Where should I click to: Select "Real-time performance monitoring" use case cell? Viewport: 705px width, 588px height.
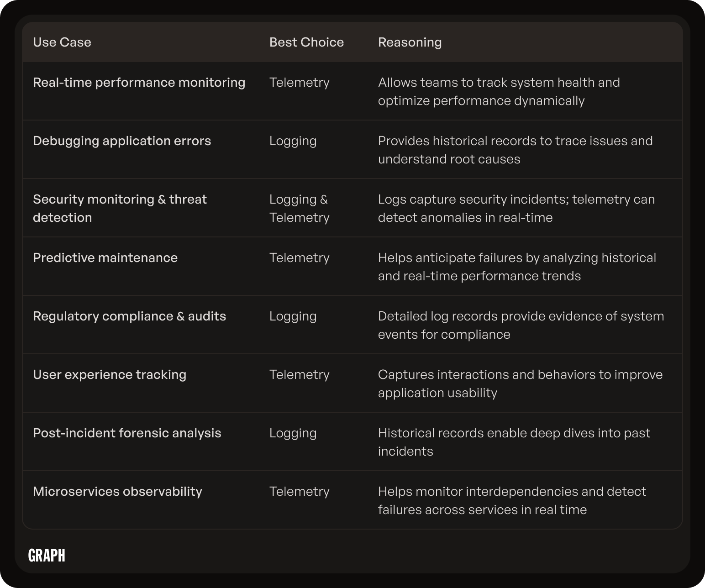(139, 83)
